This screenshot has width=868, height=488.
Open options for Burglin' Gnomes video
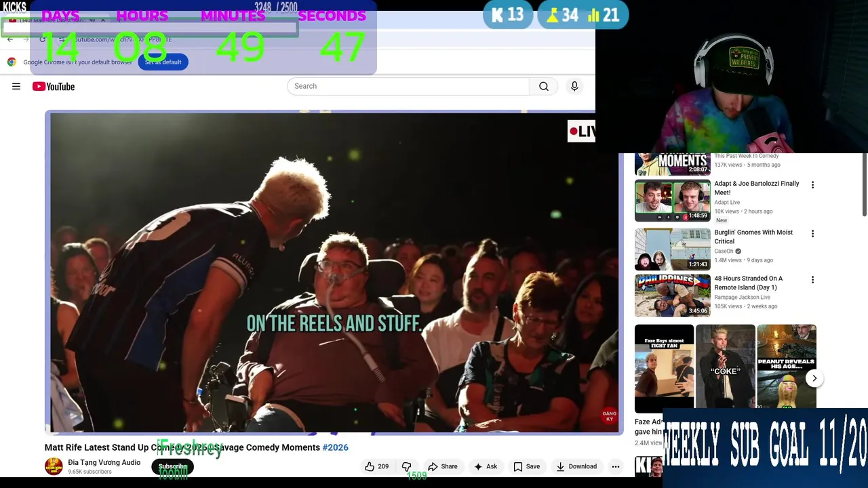(x=812, y=233)
